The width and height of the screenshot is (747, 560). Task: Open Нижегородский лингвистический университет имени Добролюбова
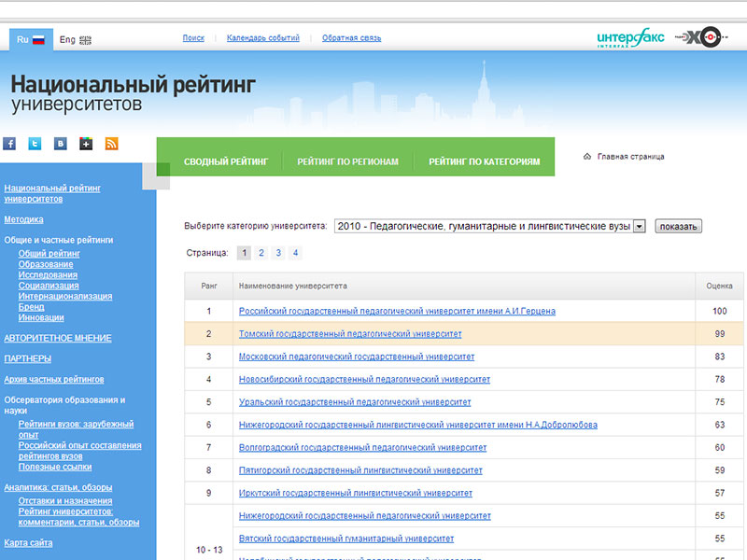pos(417,425)
